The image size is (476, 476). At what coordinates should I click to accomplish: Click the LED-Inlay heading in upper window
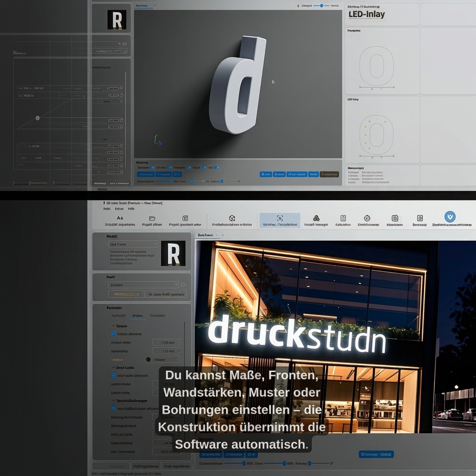coord(367,14)
